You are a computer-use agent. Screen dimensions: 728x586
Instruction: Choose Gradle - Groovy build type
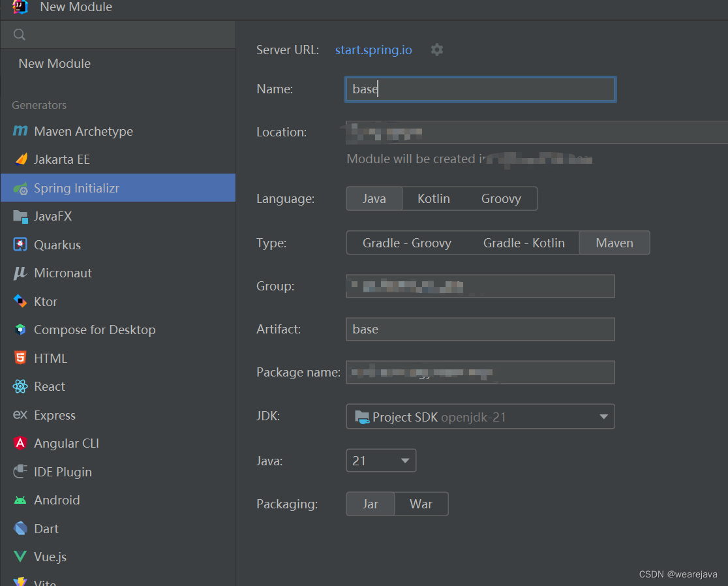pos(406,243)
